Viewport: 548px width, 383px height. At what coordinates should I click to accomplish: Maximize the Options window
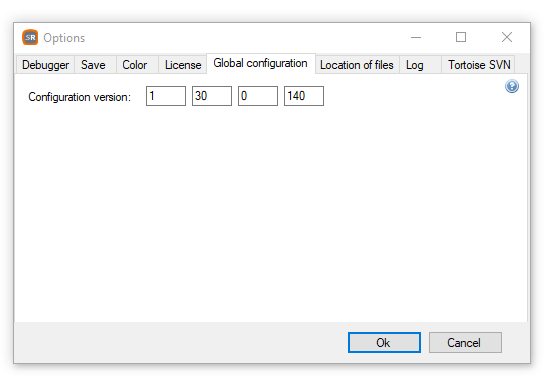tap(461, 37)
